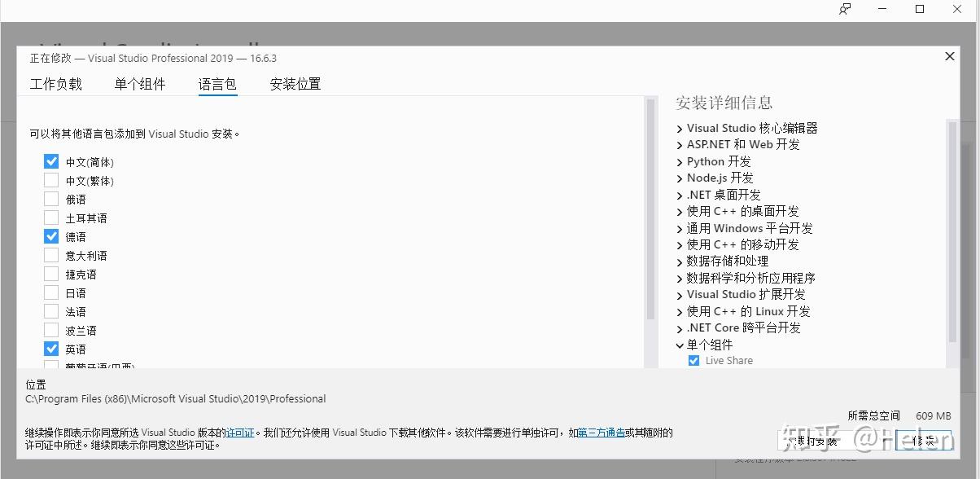Expand the Python 开发 node
The image size is (980, 479).
point(680,162)
